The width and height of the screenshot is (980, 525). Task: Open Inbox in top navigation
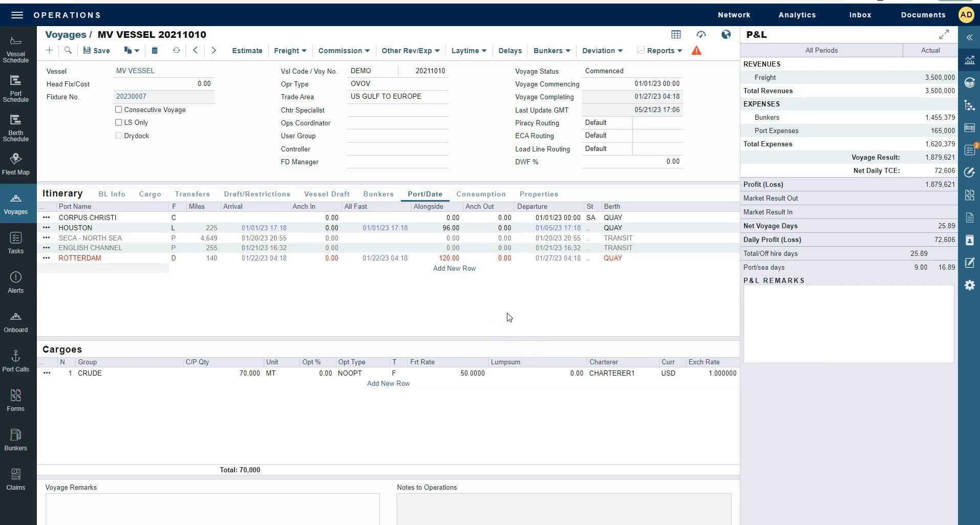point(860,15)
